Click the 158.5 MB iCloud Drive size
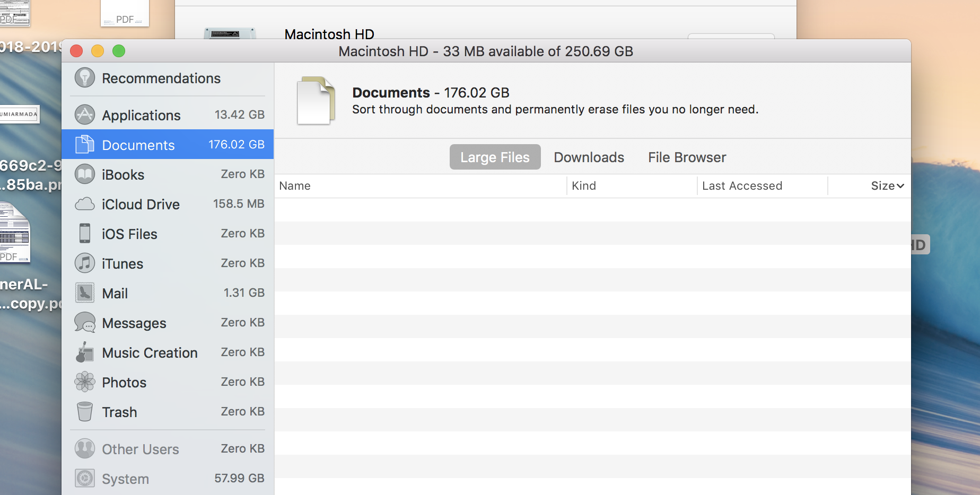Image resolution: width=980 pixels, height=495 pixels. pyautogui.click(x=239, y=204)
